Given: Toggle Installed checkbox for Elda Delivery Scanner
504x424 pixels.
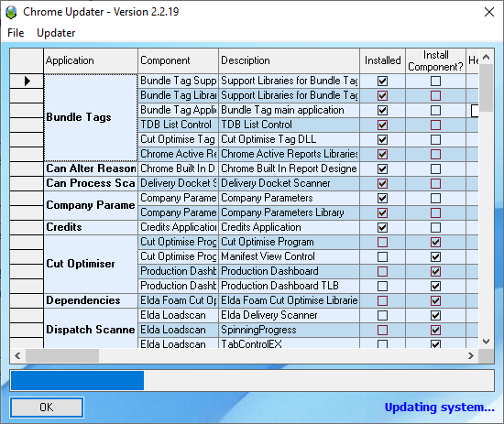Looking at the screenshot, I should (x=382, y=315).
